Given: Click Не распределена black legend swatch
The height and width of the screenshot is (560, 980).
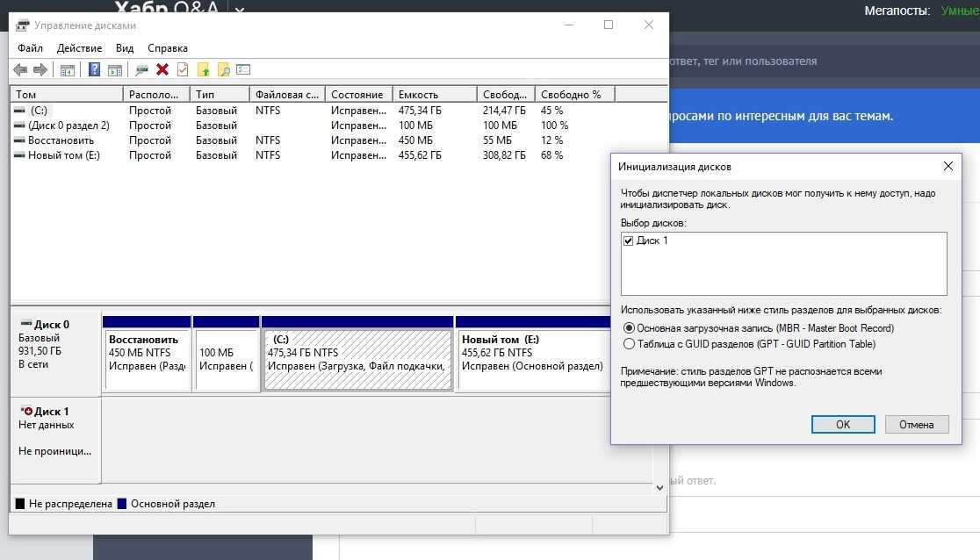Looking at the screenshot, I should [20, 504].
